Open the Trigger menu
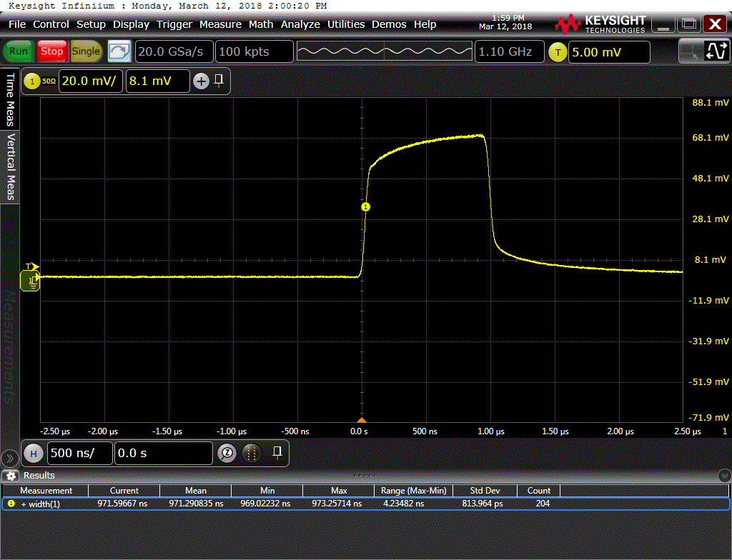This screenshot has height=560, width=732. (174, 24)
